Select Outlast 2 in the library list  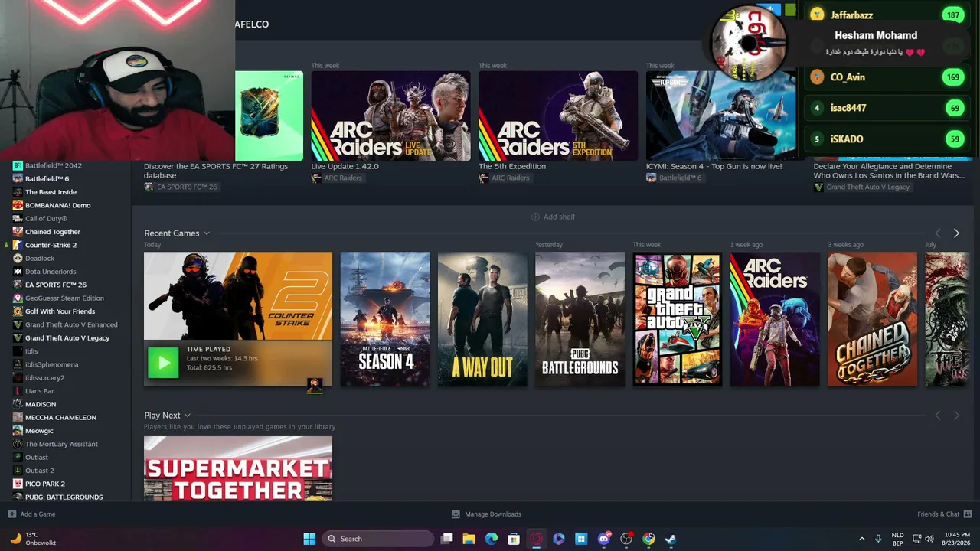point(40,471)
